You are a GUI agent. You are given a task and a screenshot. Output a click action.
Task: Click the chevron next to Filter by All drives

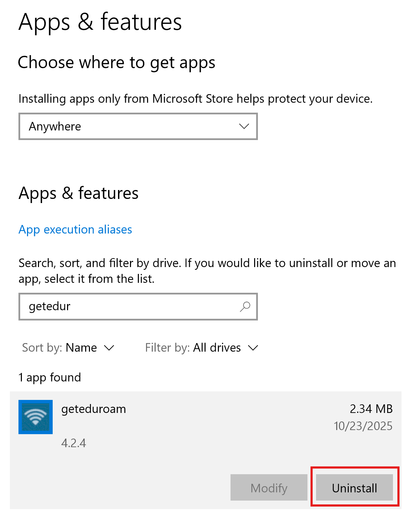click(253, 348)
